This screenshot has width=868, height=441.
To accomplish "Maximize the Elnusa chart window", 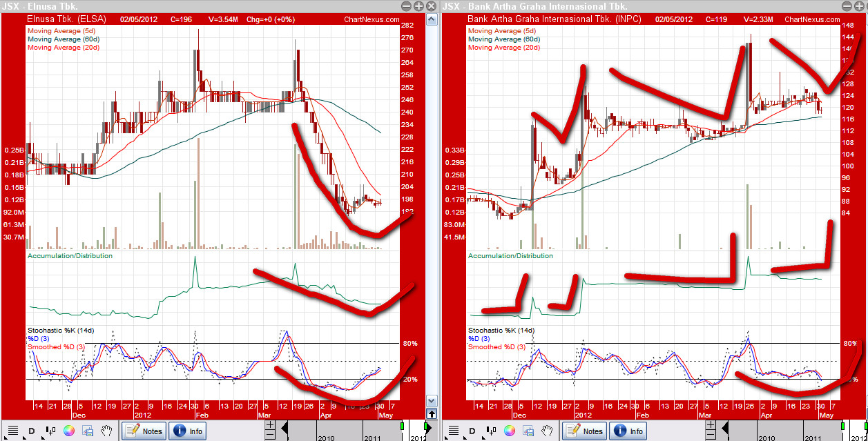I will click(418, 6).
